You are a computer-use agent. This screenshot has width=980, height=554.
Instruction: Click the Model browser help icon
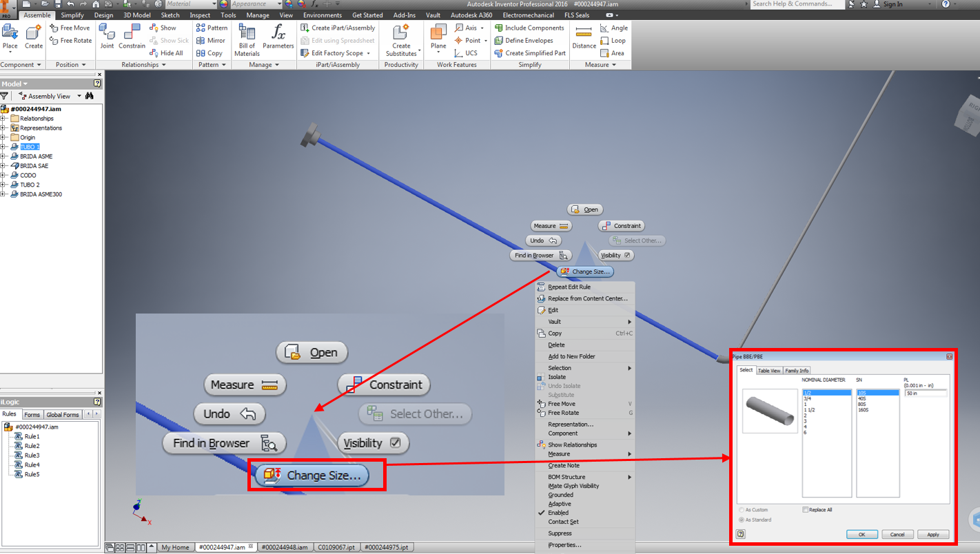[97, 83]
